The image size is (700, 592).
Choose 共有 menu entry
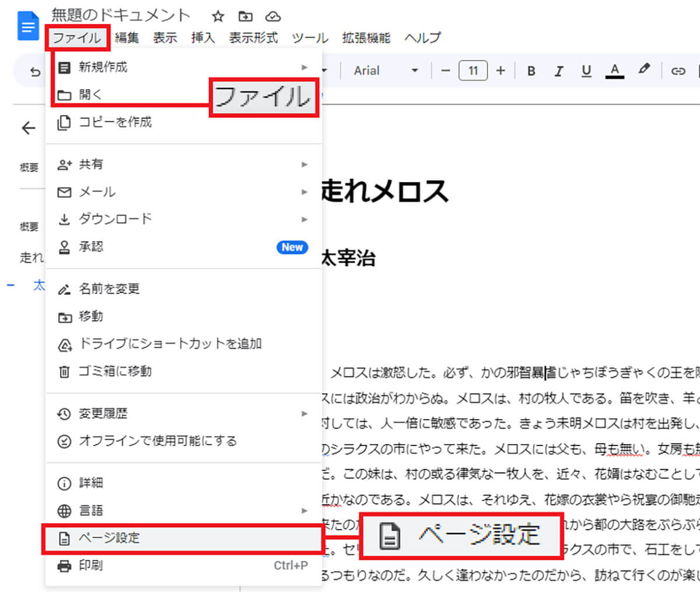pos(184,165)
